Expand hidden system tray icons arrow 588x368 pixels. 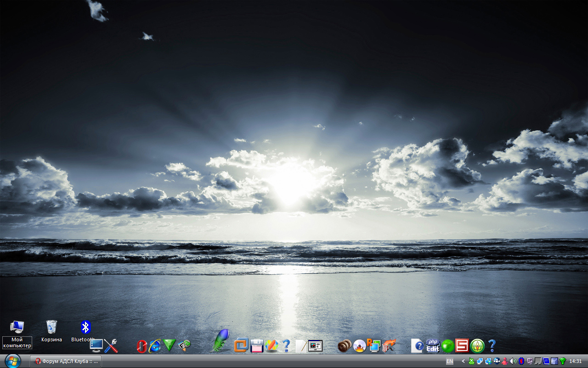tap(463, 361)
